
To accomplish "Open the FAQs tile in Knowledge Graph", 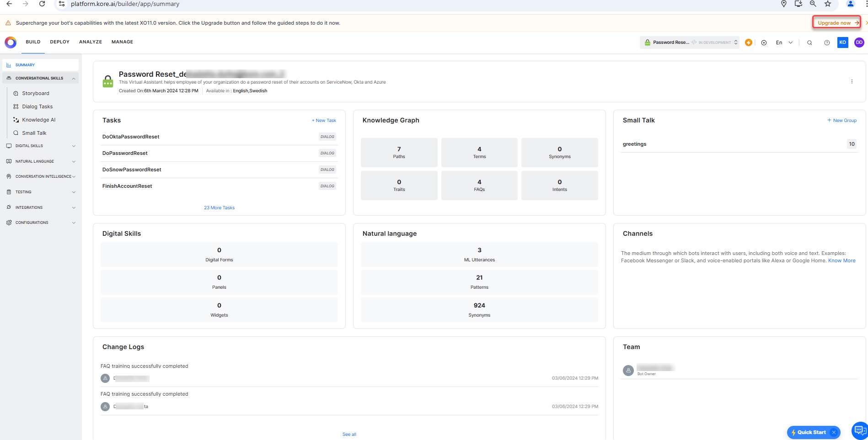I will coord(479,186).
